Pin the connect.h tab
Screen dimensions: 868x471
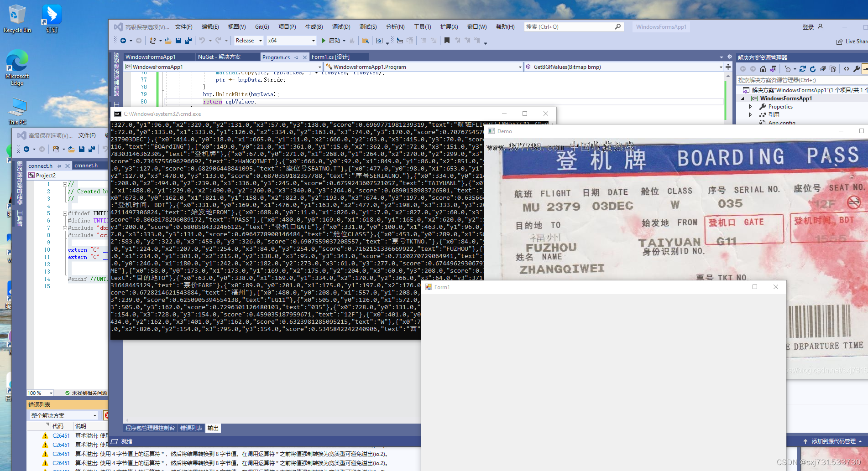point(59,166)
